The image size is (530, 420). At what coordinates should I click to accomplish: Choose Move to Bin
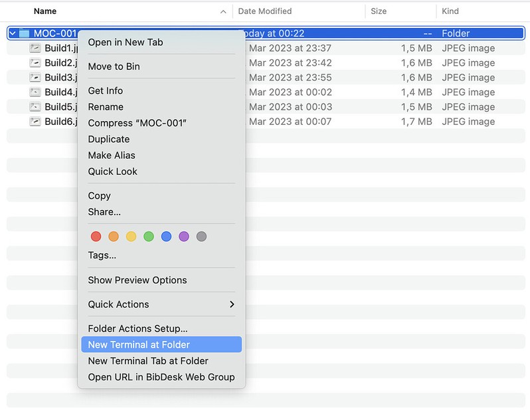(x=114, y=66)
